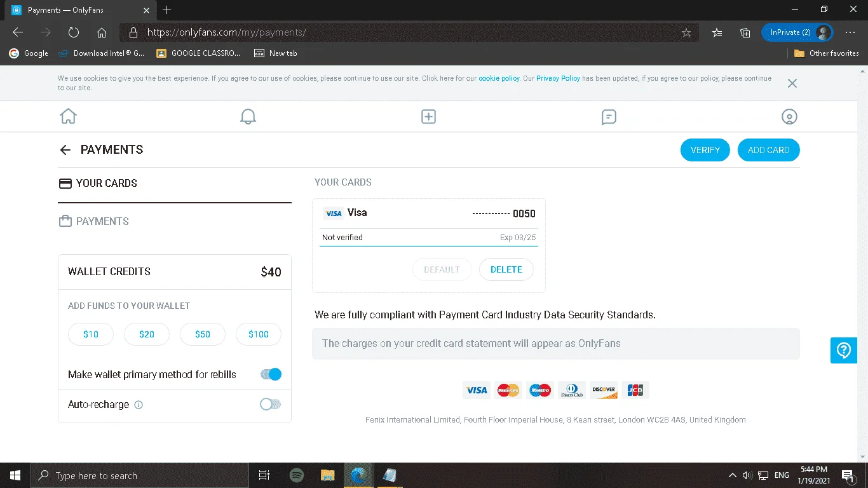This screenshot has width=868, height=488.
Task: Click the new post plus icon
Action: 428,116
